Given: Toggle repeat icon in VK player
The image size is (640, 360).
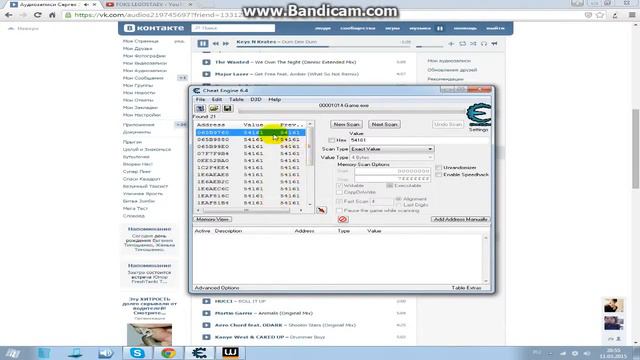Looking at the screenshot, I should pyautogui.click(x=462, y=44).
